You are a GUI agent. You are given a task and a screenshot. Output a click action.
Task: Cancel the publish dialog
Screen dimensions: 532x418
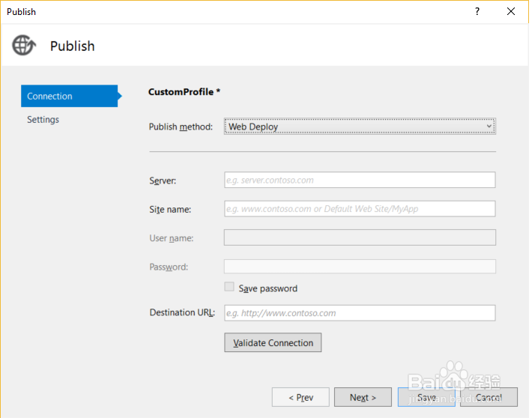click(x=489, y=398)
